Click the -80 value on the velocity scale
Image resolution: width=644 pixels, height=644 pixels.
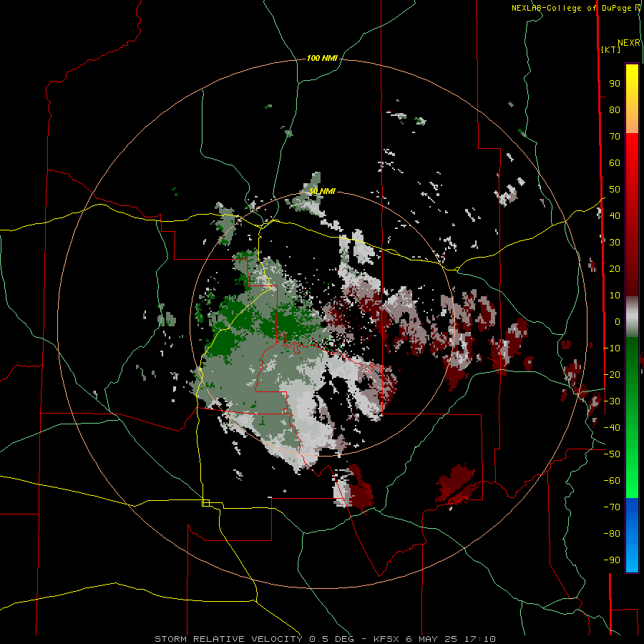coord(612,534)
